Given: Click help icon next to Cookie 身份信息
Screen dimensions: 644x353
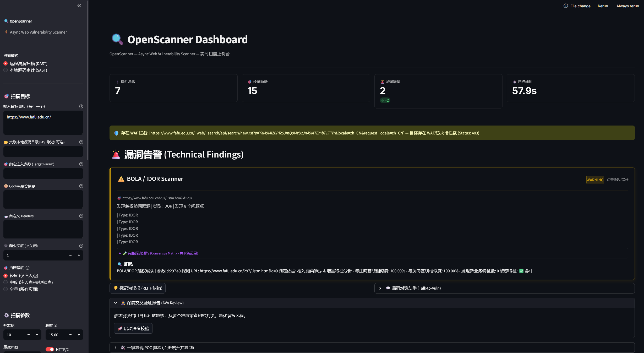Looking at the screenshot, I should pyautogui.click(x=81, y=186).
